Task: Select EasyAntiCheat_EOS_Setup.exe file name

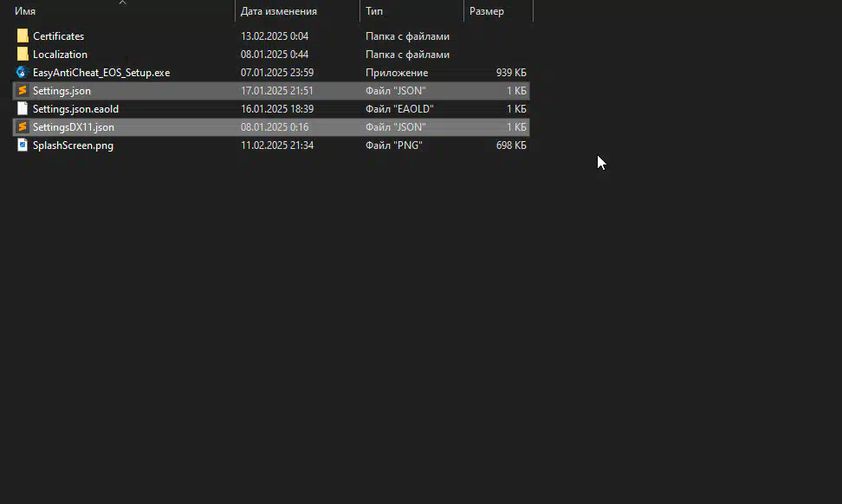Action: coord(101,73)
